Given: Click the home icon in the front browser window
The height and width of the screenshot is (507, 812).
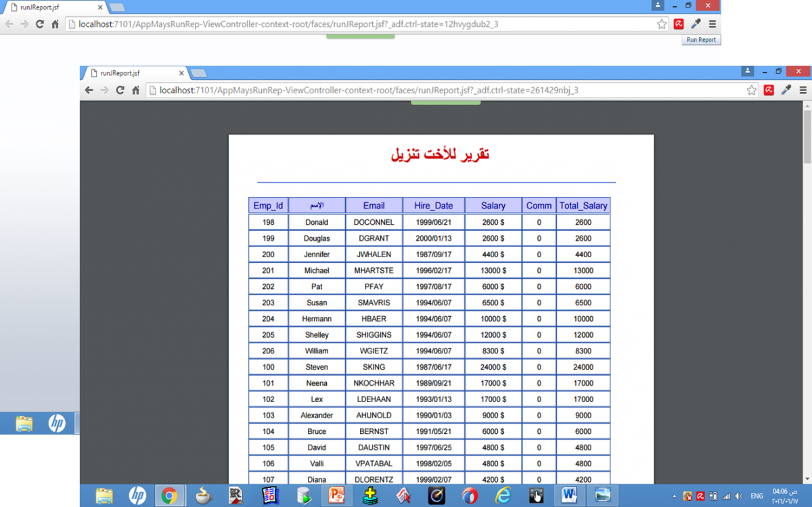Looking at the screenshot, I should tap(135, 90).
